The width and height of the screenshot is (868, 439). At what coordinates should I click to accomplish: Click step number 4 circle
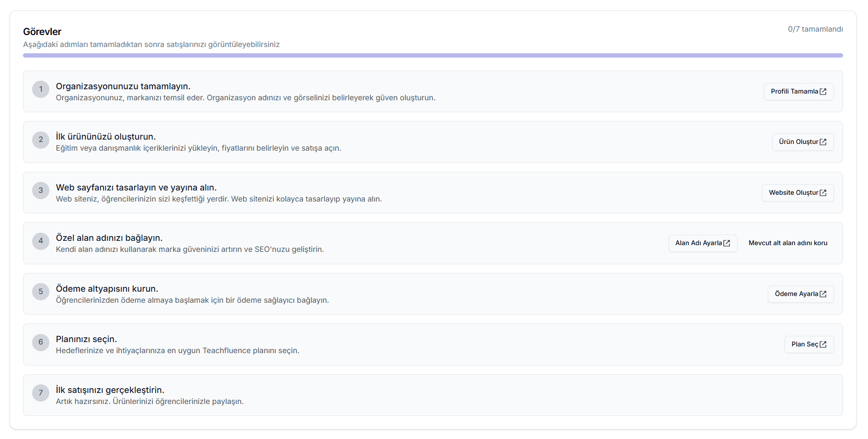[41, 241]
